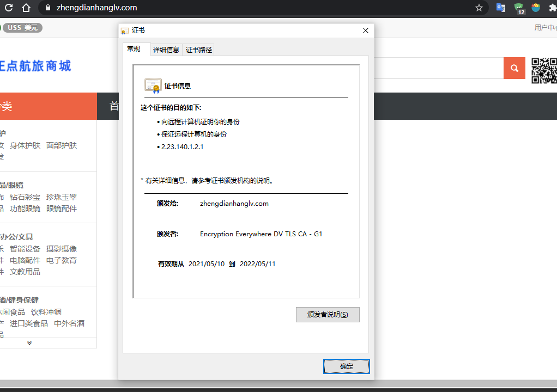
Task: Select the 电脑配件 category link
Action: click(x=25, y=260)
